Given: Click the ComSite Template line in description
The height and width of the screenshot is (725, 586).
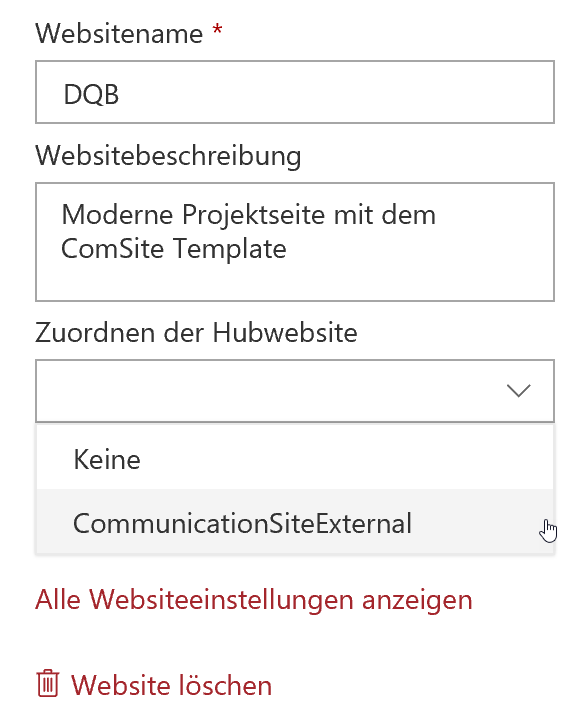Looking at the screenshot, I should [173, 249].
